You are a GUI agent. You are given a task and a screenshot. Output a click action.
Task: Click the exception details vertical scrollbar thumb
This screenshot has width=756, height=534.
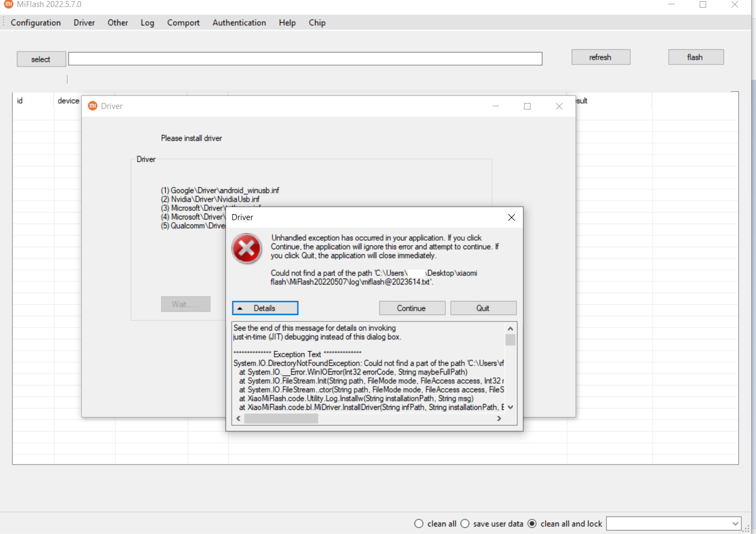pos(510,340)
